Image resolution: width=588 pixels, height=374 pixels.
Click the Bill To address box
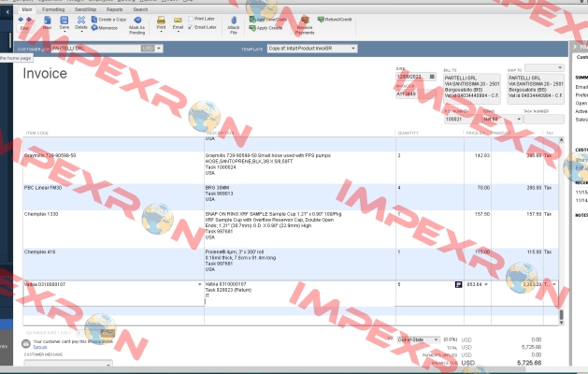click(472, 89)
